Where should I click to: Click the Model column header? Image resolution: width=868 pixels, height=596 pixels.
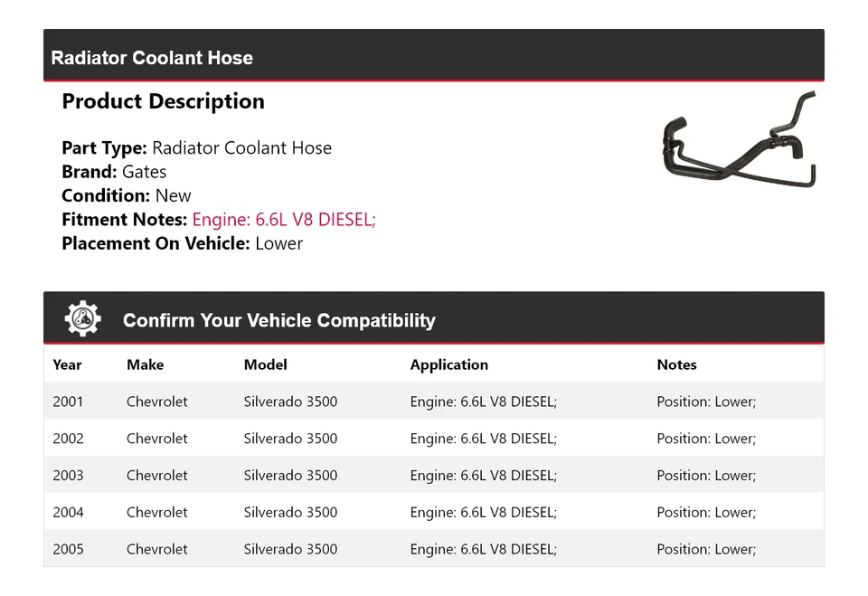click(265, 364)
